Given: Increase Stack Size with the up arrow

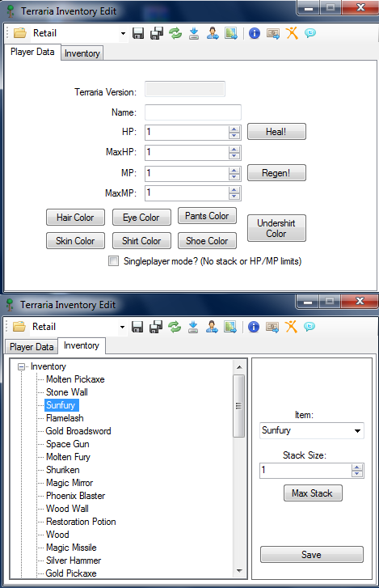Looking at the screenshot, I should pos(357,467).
